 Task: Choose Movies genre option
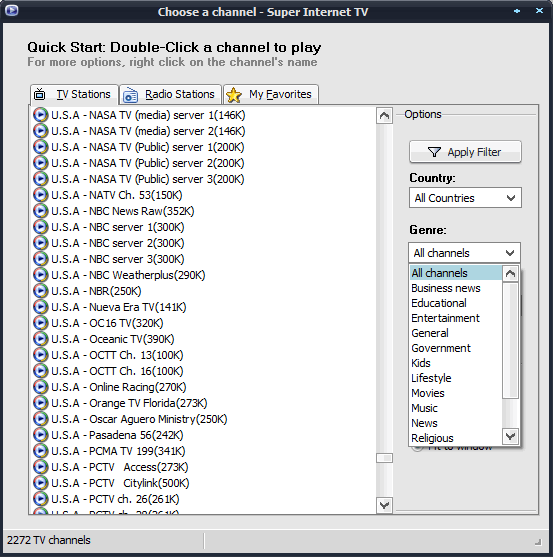coord(456,393)
